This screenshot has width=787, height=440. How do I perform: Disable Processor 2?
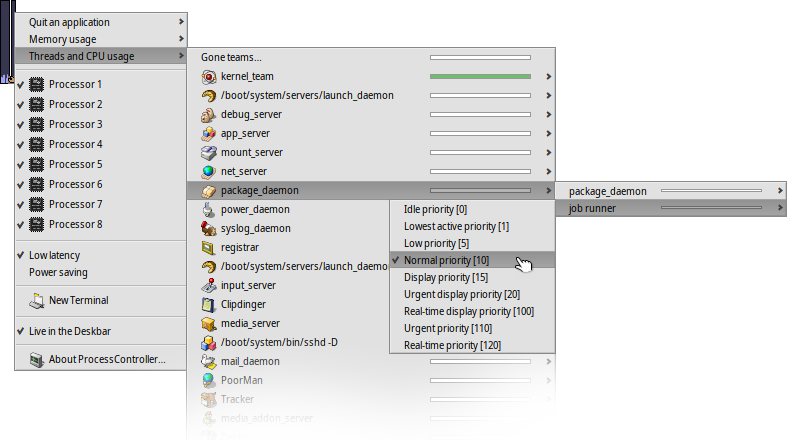[100, 104]
